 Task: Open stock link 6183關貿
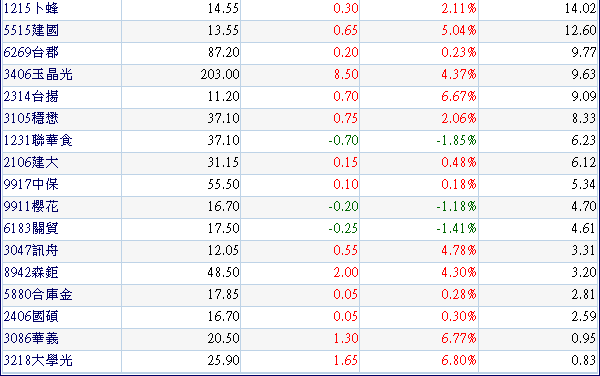31,228
